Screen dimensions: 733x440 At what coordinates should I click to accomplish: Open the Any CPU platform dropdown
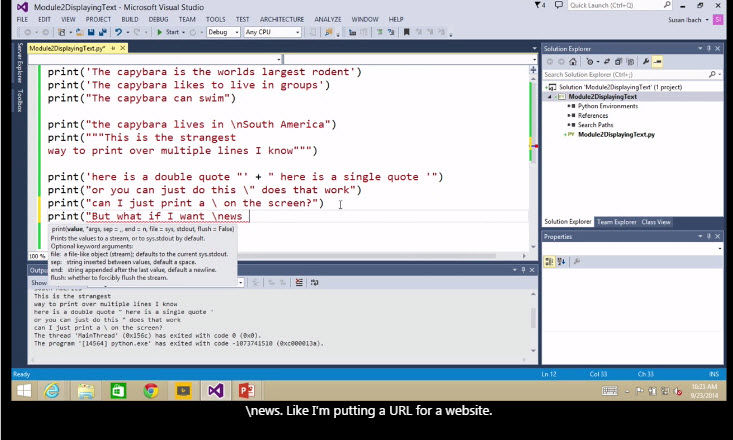tap(270, 32)
